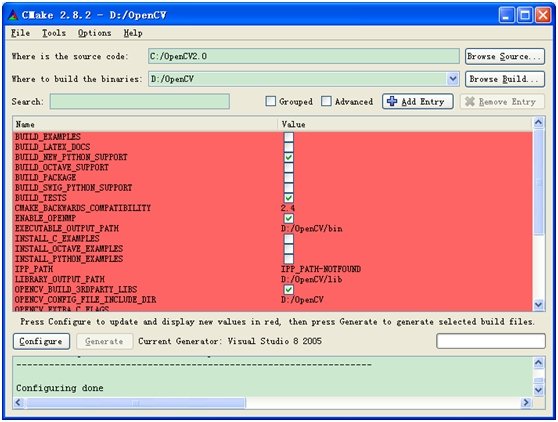Image resolution: width=558 pixels, height=422 pixels.
Task: Toggle the INSTALL_OCTAVE_EXAMPLES checkbox
Action: tap(289, 249)
